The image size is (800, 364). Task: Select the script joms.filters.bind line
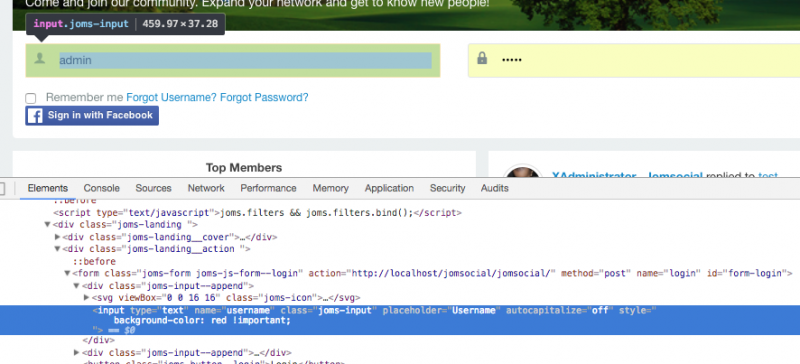(258, 212)
